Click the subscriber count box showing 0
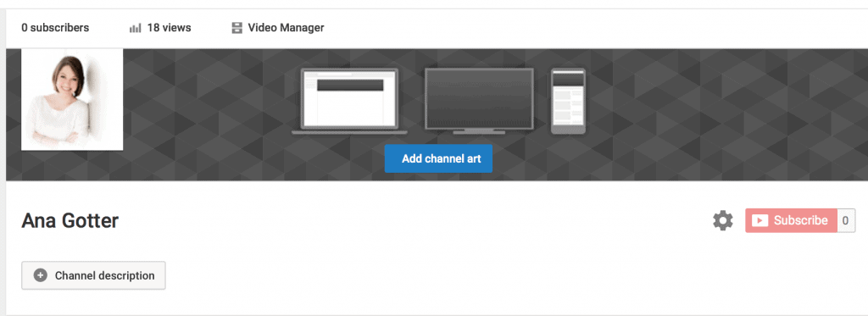The width and height of the screenshot is (868, 316). (846, 221)
